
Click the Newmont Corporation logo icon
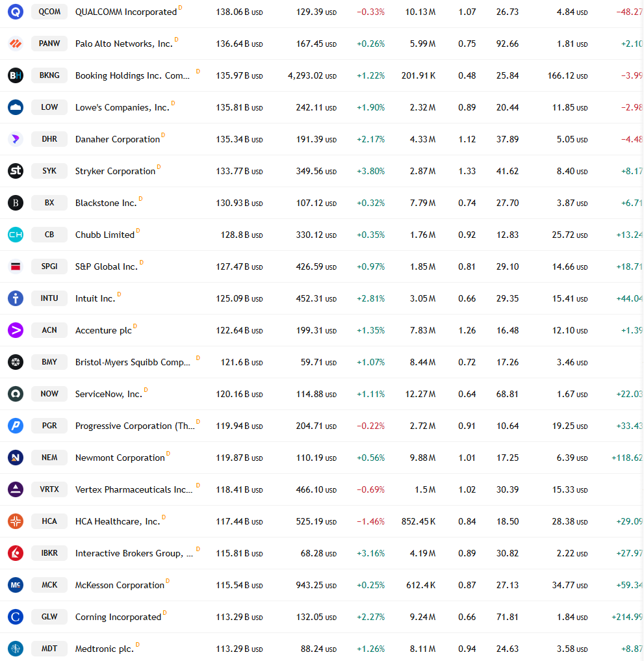tap(16, 458)
